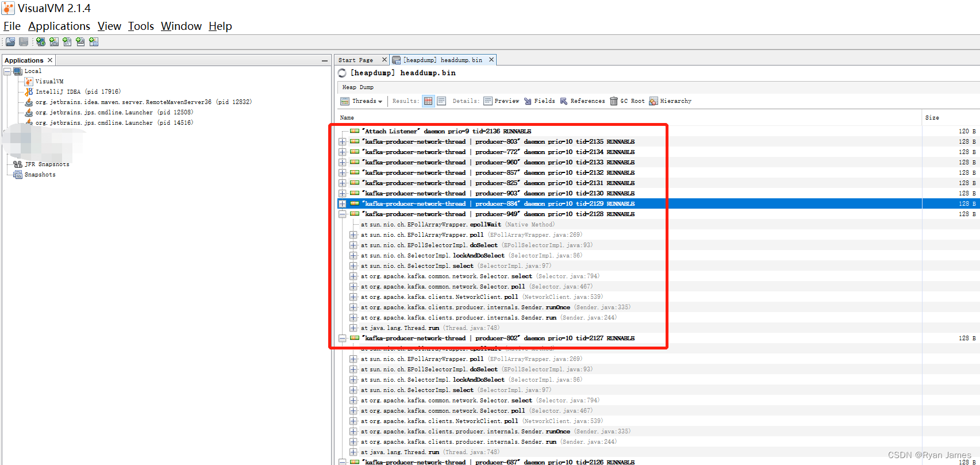Click the thread icon of producer-960 row

click(x=355, y=162)
